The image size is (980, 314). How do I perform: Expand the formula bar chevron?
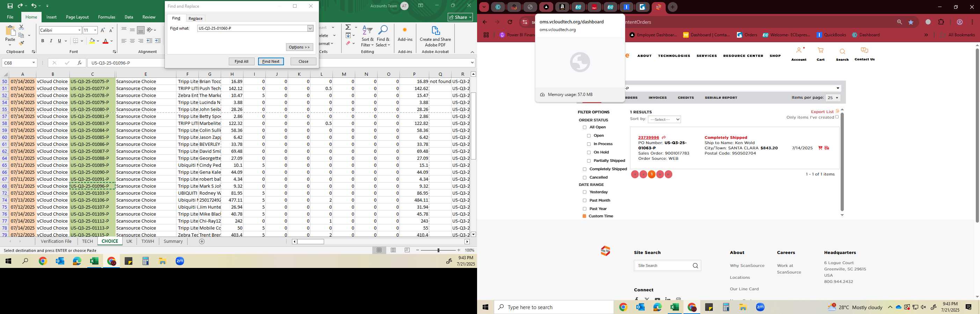click(472, 63)
